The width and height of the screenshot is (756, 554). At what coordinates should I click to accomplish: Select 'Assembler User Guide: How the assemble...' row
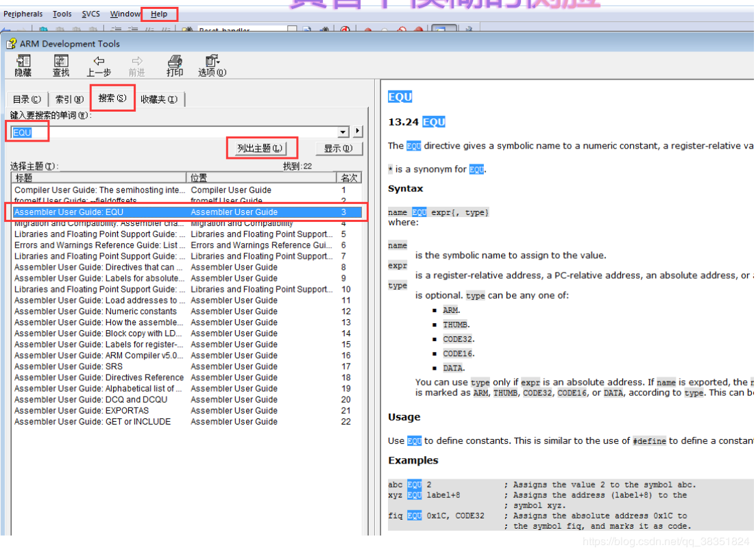click(x=187, y=323)
